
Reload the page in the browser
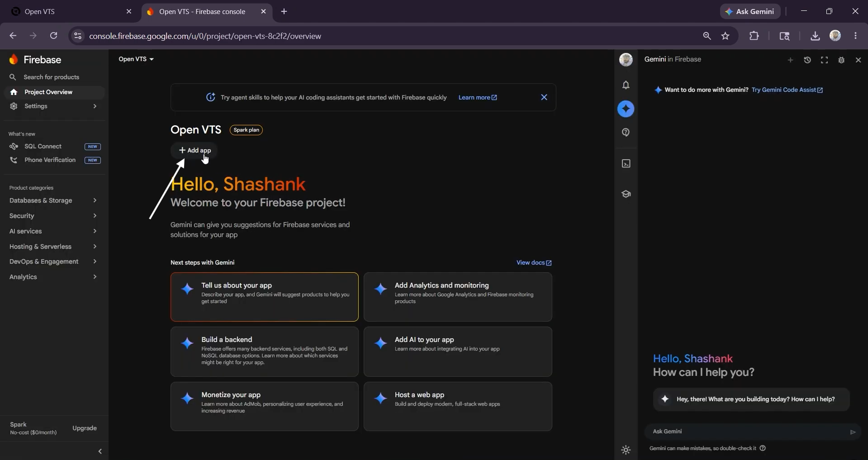pyautogui.click(x=53, y=36)
